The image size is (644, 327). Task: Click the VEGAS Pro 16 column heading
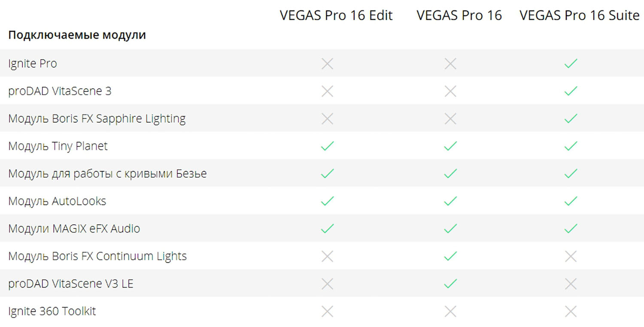[459, 15]
